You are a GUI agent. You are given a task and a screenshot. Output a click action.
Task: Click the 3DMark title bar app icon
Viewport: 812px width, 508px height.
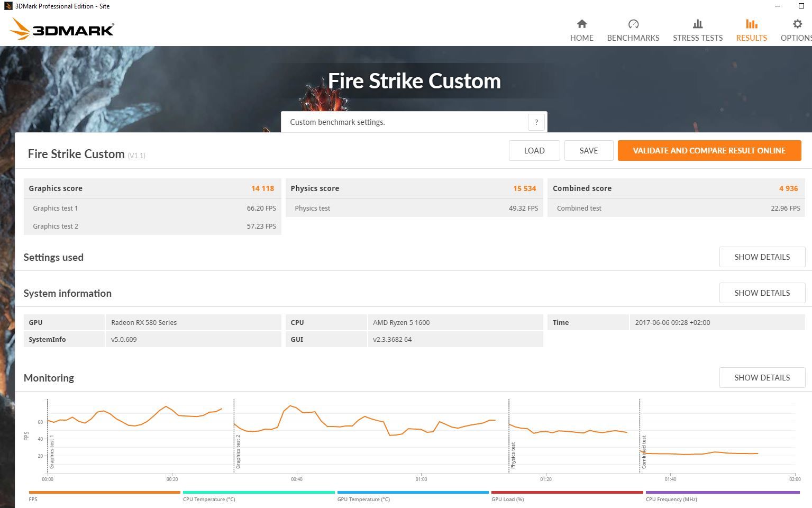(x=8, y=6)
